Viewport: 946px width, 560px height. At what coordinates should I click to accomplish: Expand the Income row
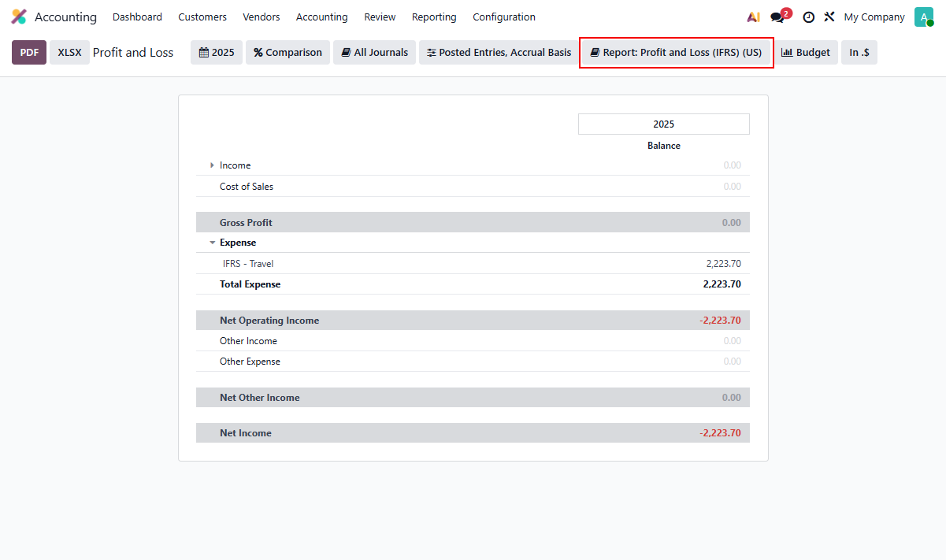tap(213, 165)
